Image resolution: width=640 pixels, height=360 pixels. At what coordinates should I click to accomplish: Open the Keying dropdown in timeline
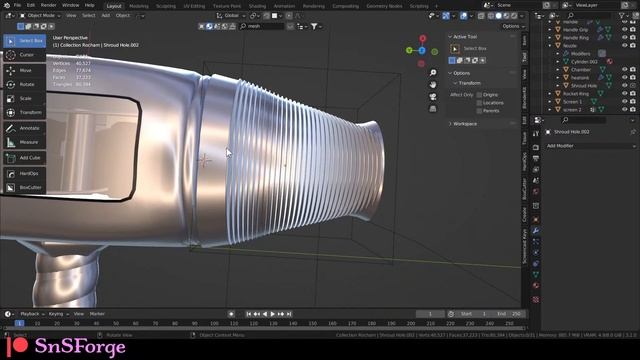[58, 314]
